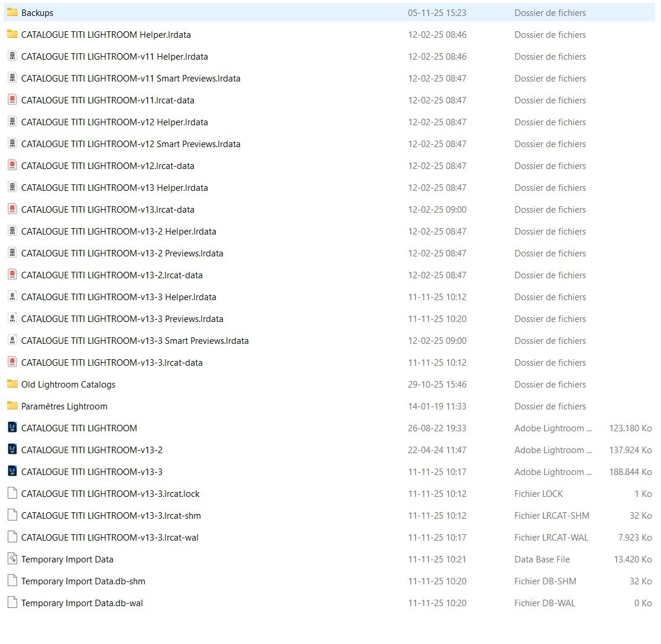661x644 pixels.
Task: Click icon of v13-3 Smart Previews.lrdata
Action: pyautogui.click(x=12, y=340)
